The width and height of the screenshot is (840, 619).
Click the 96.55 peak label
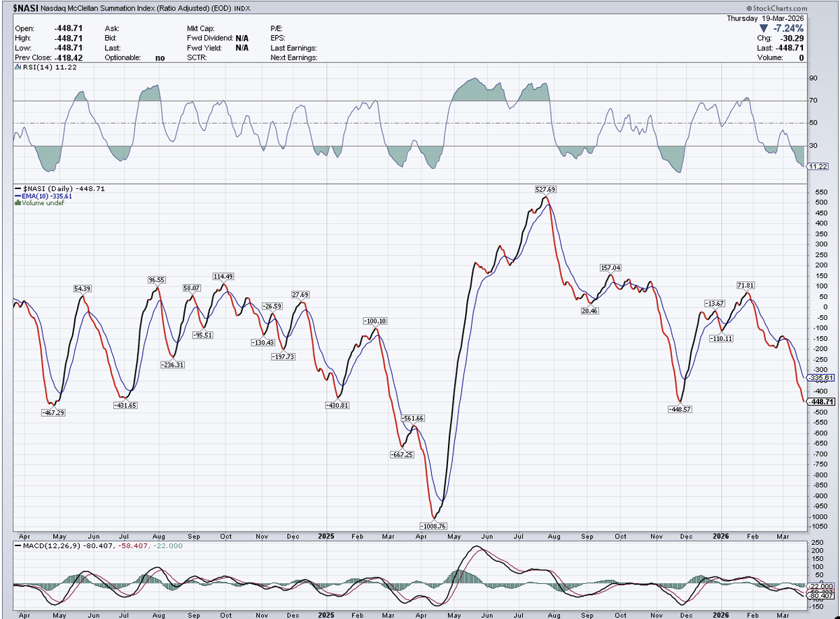pos(157,279)
